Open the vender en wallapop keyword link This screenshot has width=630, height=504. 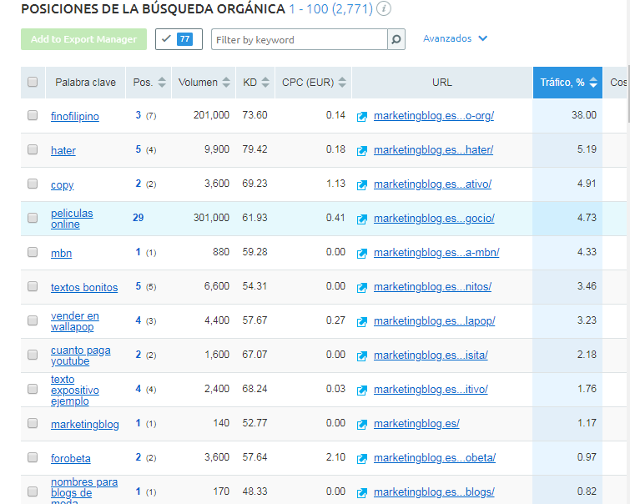[75, 322]
